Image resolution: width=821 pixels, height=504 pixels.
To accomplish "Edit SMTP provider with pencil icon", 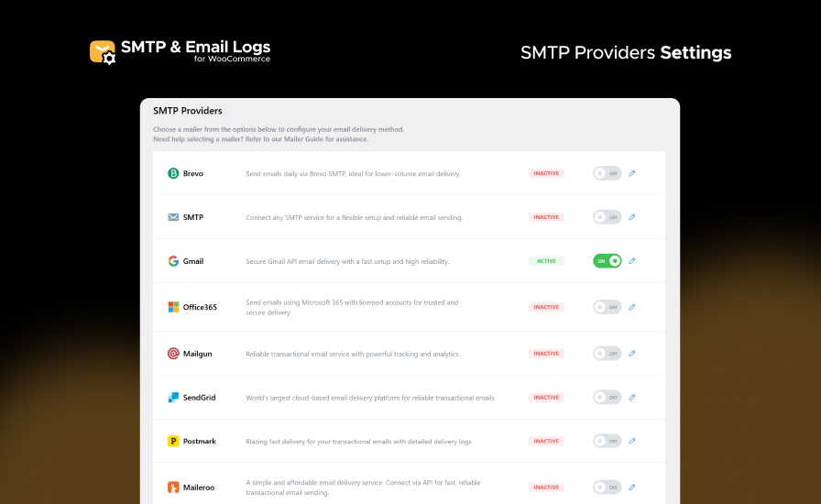I will click(x=632, y=217).
